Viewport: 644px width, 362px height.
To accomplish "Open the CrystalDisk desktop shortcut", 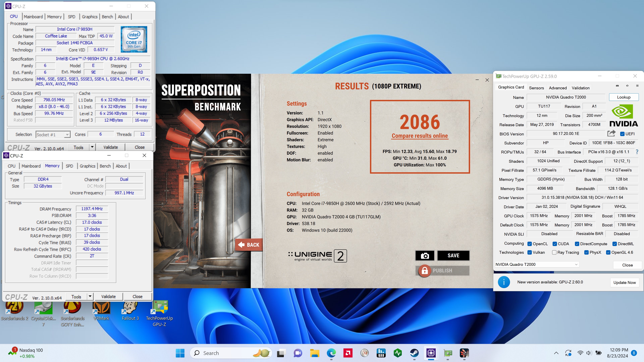I will click(x=43, y=314).
